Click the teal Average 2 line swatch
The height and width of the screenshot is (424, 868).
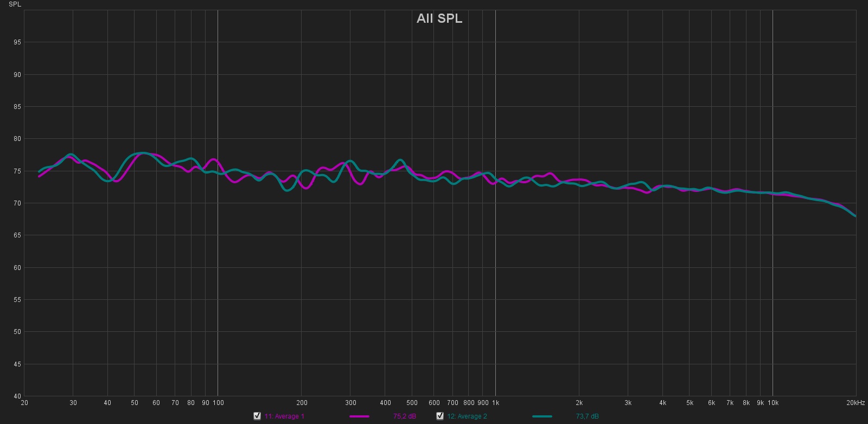pos(542,416)
